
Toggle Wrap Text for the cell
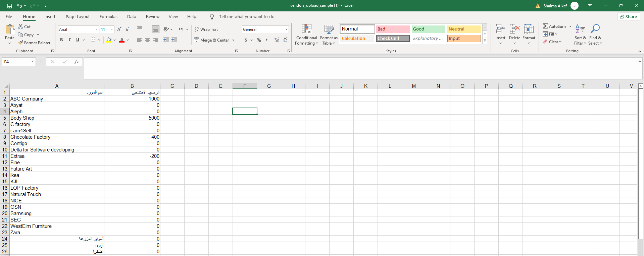[x=206, y=29]
